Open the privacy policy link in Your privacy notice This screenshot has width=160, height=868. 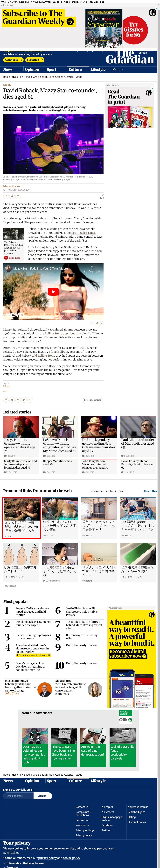click(47, 858)
